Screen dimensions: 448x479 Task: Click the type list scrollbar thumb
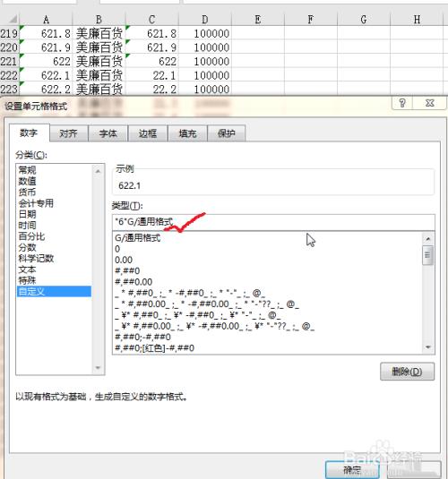click(x=428, y=255)
